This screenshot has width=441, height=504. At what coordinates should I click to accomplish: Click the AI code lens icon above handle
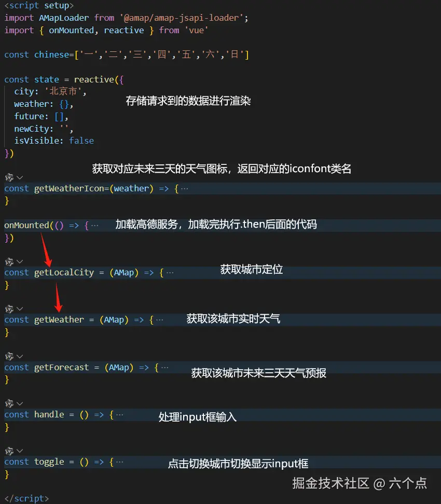[x=9, y=403]
